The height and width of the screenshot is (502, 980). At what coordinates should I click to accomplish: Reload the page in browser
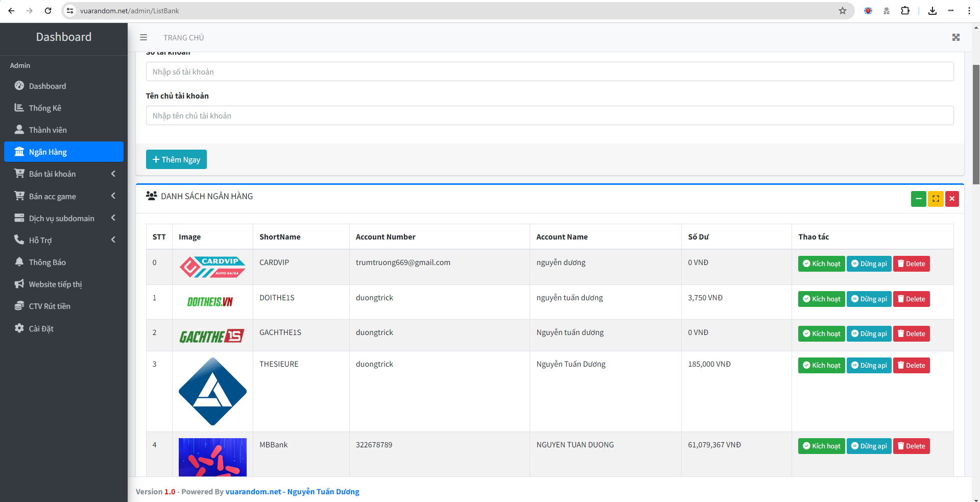click(x=48, y=11)
